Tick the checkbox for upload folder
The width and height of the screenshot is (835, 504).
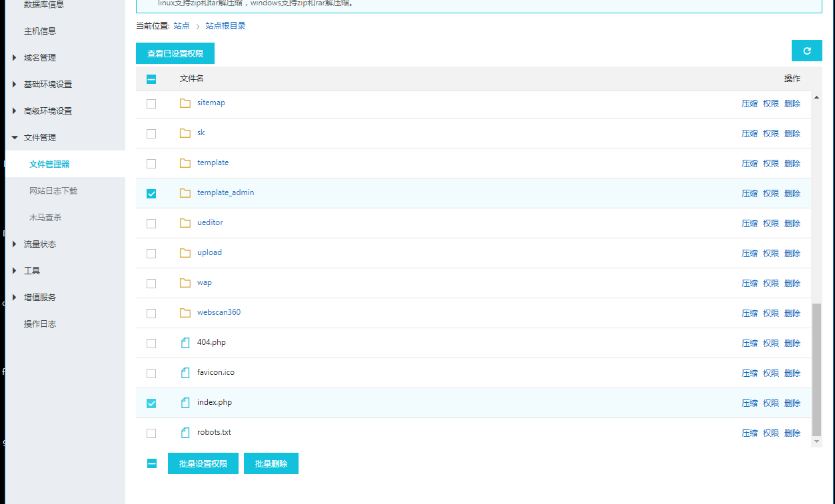coord(151,254)
